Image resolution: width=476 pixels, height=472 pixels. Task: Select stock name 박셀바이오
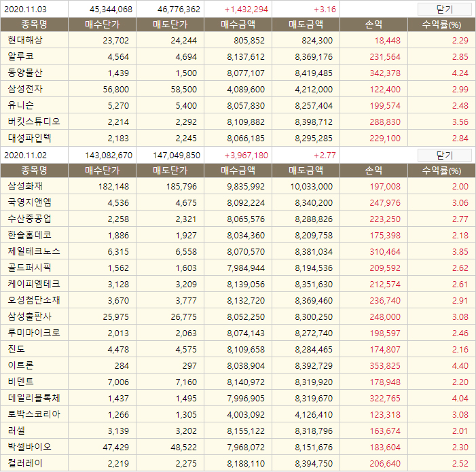point(29,447)
